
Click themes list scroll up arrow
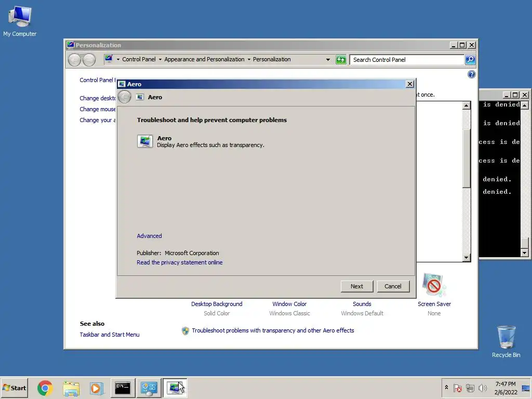(466, 105)
